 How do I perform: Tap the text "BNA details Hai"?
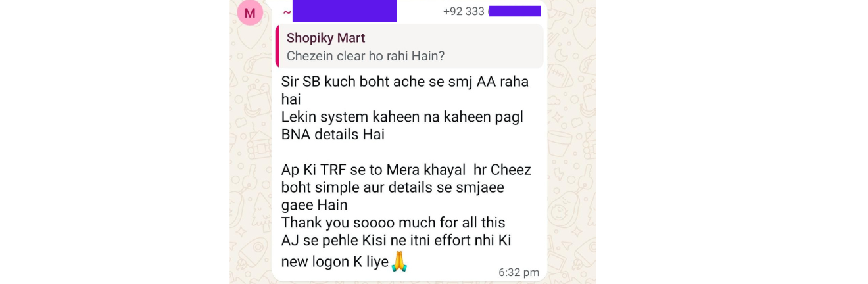[333, 135]
